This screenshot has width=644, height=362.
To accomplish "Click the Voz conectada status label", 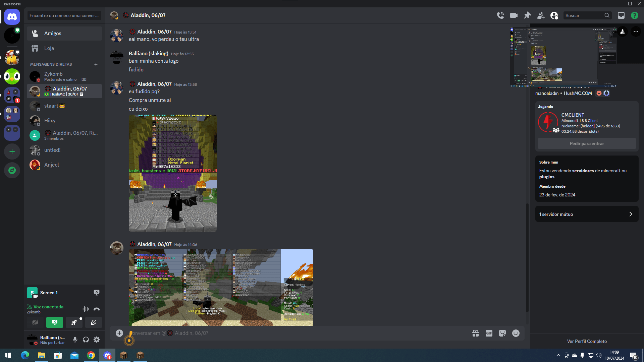I will point(48,307).
